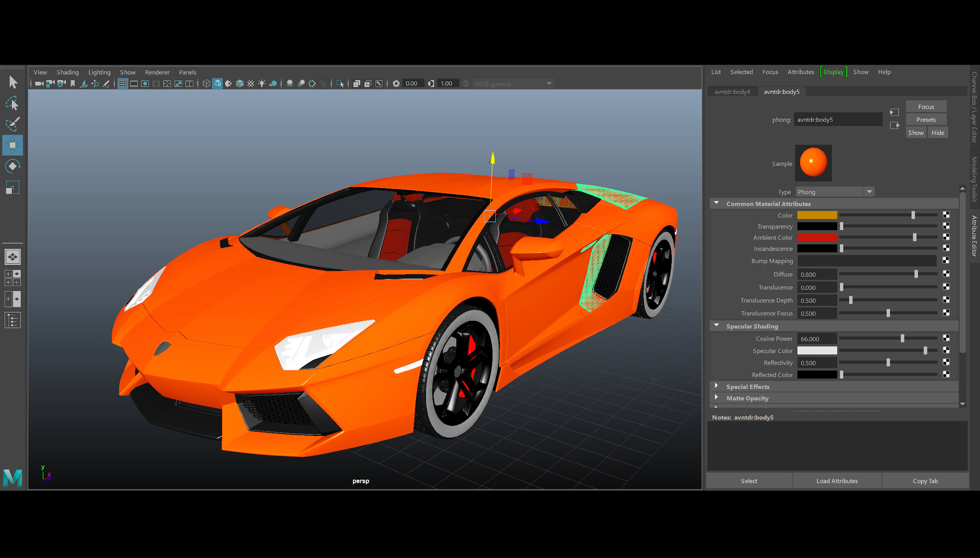Click the 2D Pan/Zoom icon
Image resolution: width=980 pixels, height=558 pixels.
pos(95,84)
